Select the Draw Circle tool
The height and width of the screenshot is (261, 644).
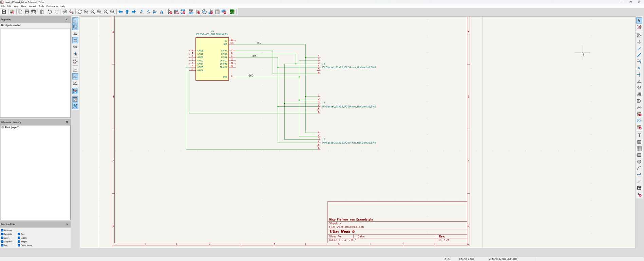[639, 162]
